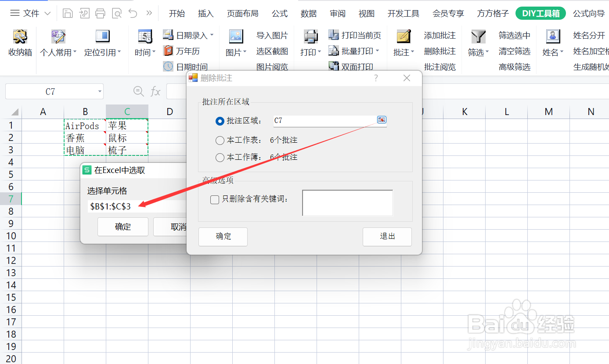Click 取消 in the 在Excel中选取 dialog

coord(171,227)
